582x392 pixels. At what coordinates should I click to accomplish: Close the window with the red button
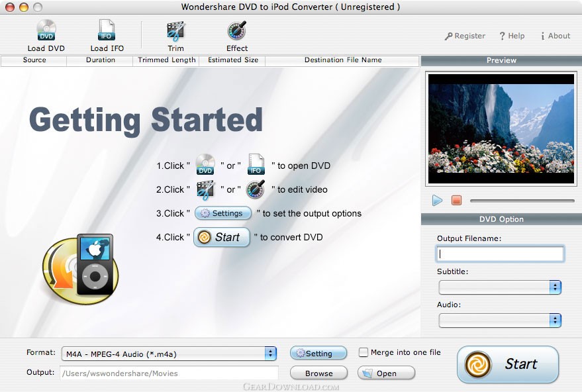coord(10,7)
